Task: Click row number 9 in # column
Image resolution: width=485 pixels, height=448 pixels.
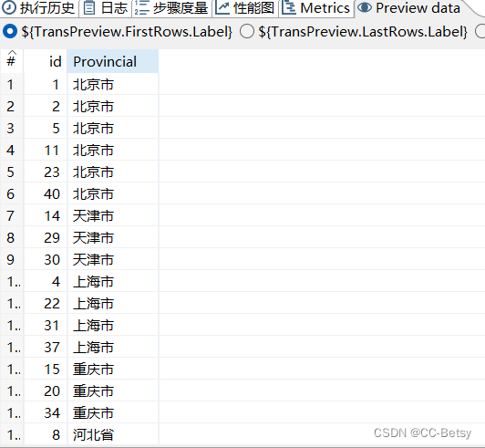Action: pyautogui.click(x=12, y=259)
